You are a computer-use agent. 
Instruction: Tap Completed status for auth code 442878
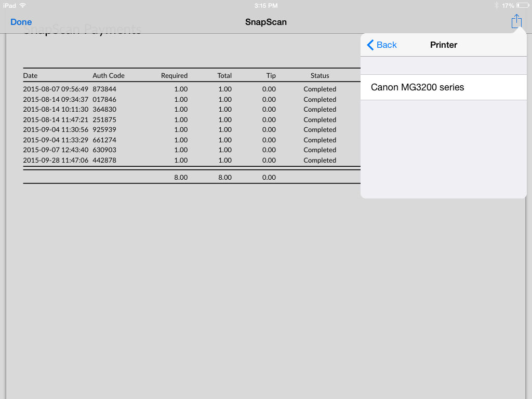(320, 160)
